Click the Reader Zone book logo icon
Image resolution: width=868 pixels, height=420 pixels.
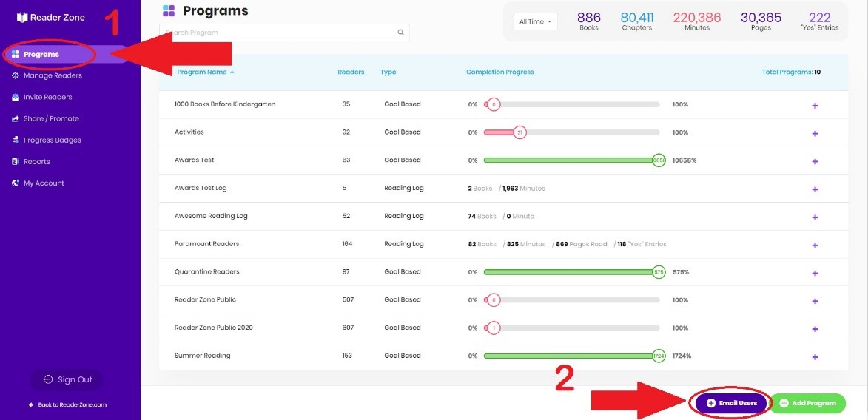(21, 18)
